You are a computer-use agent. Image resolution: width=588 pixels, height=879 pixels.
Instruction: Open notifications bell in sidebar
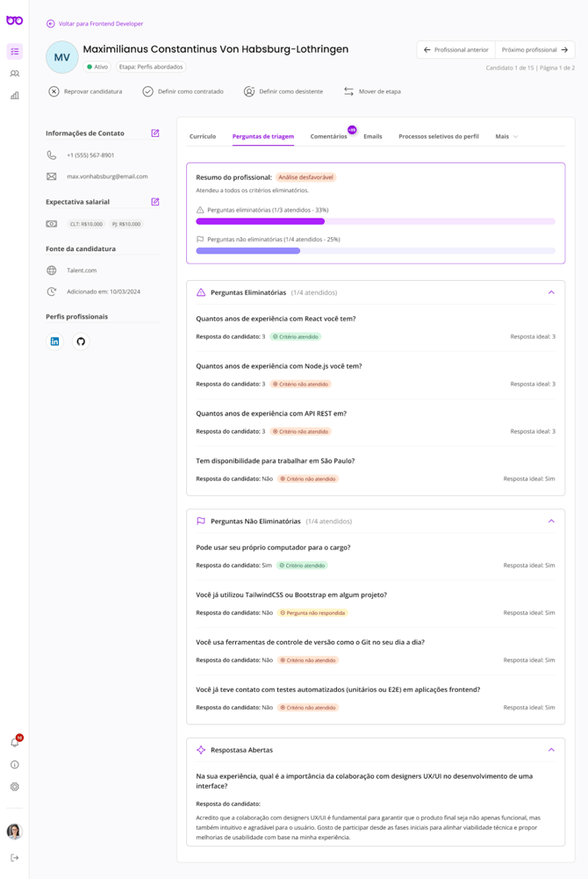coord(15,743)
